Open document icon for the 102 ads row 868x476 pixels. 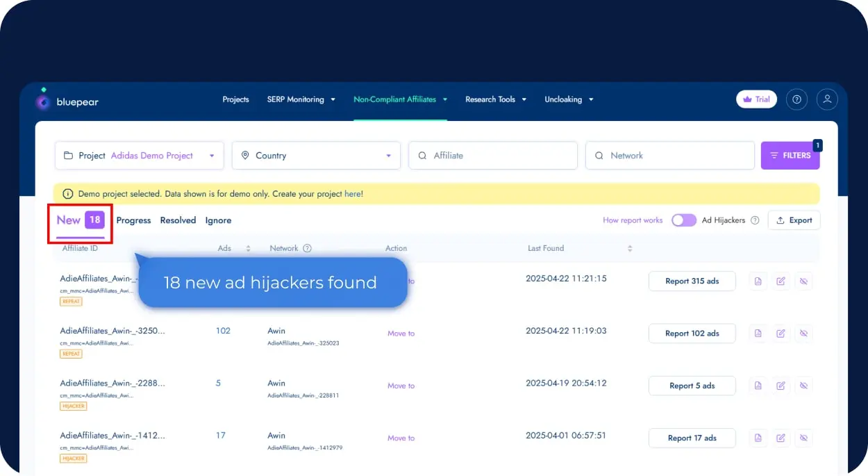click(x=758, y=334)
